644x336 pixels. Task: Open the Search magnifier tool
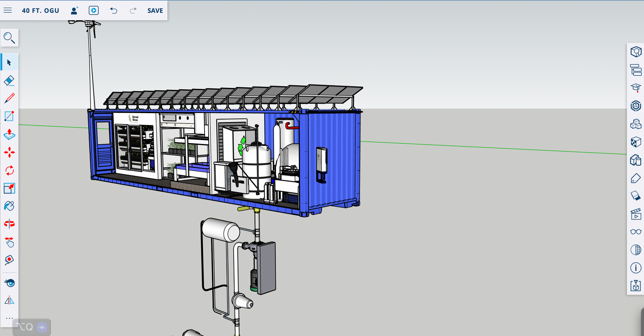point(9,38)
